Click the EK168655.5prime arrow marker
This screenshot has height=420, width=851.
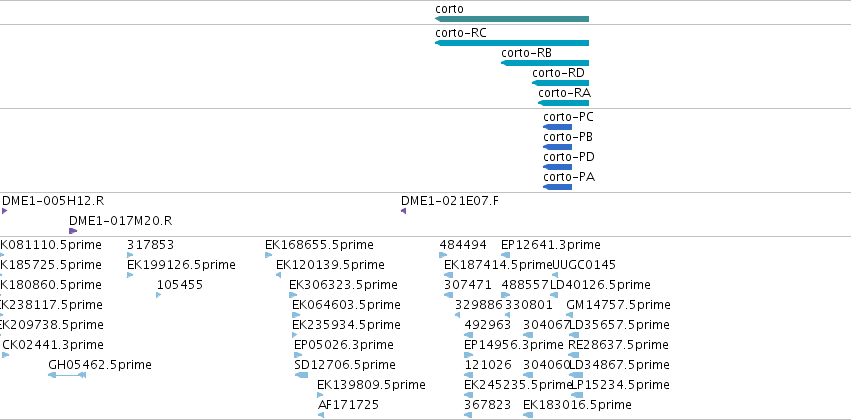268,255
